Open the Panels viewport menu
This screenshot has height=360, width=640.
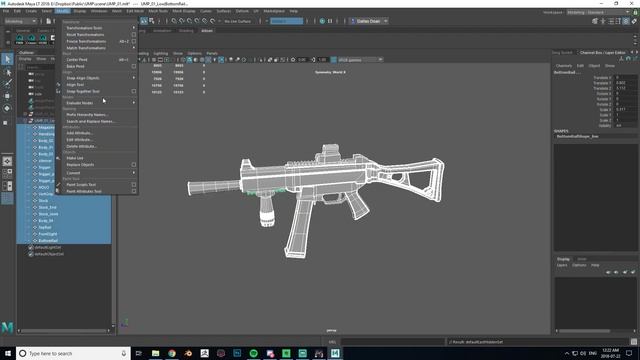(x=212, y=53)
